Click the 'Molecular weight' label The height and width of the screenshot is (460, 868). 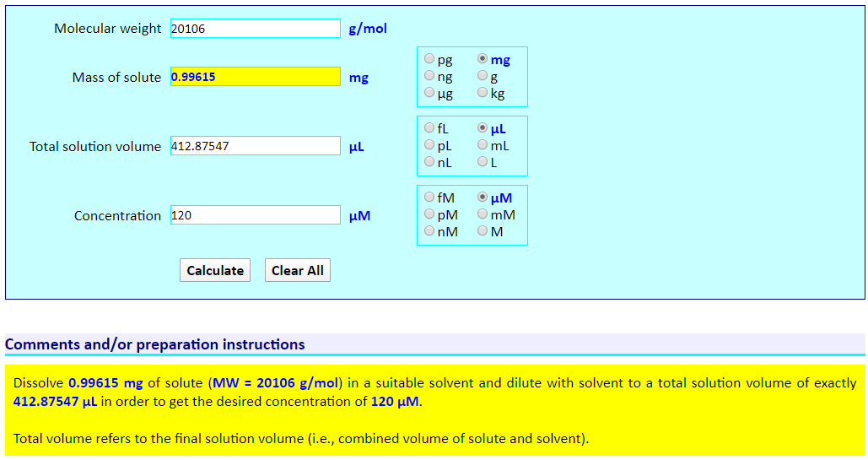pos(107,29)
